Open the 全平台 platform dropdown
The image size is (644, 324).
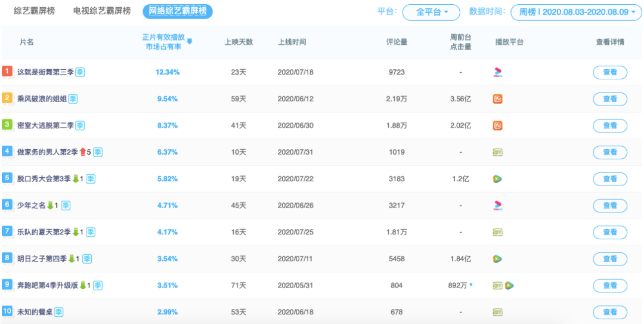(431, 12)
